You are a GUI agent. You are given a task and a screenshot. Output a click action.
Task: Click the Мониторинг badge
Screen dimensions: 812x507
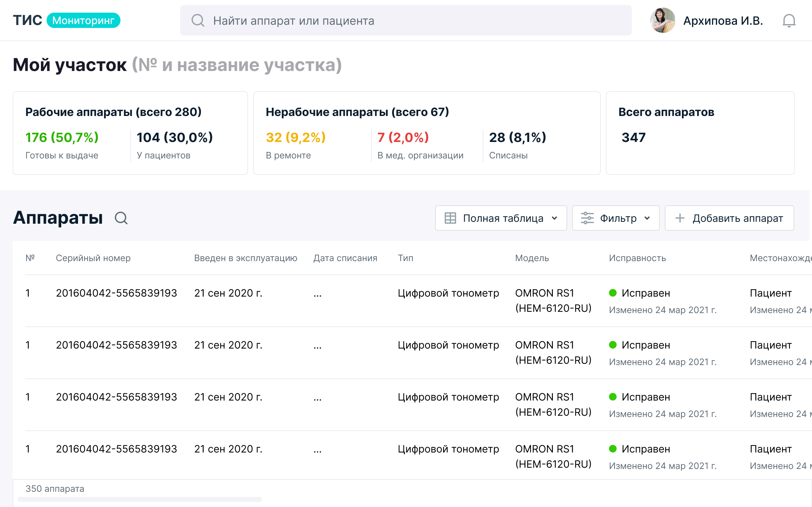83,21
